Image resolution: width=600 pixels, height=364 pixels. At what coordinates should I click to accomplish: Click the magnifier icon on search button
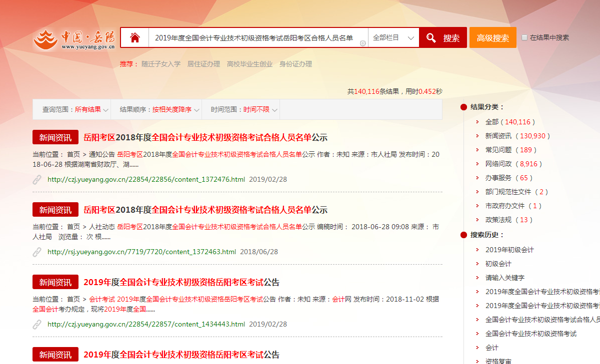430,38
